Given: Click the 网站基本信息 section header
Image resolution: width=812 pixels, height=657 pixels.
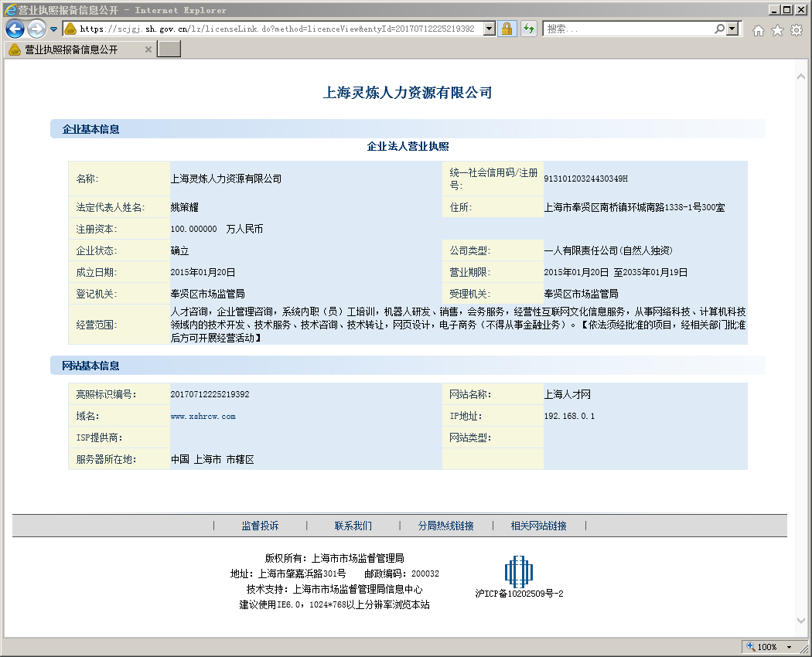Looking at the screenshot, I should tap(90, 366).
